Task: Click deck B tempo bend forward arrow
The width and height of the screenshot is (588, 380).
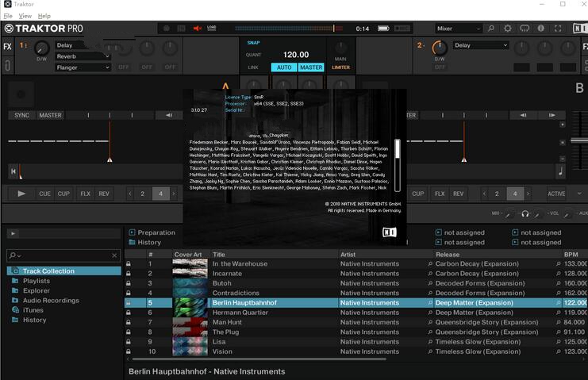Action: (x=551, y=115)
